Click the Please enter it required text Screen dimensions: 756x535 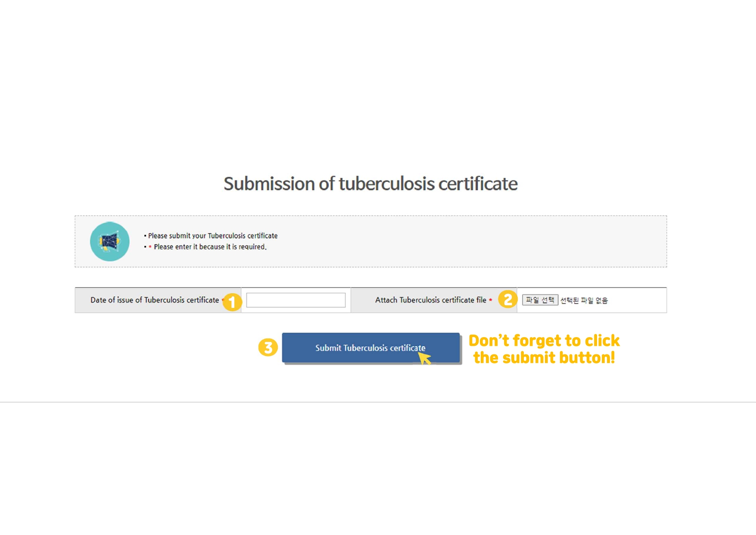210,247
